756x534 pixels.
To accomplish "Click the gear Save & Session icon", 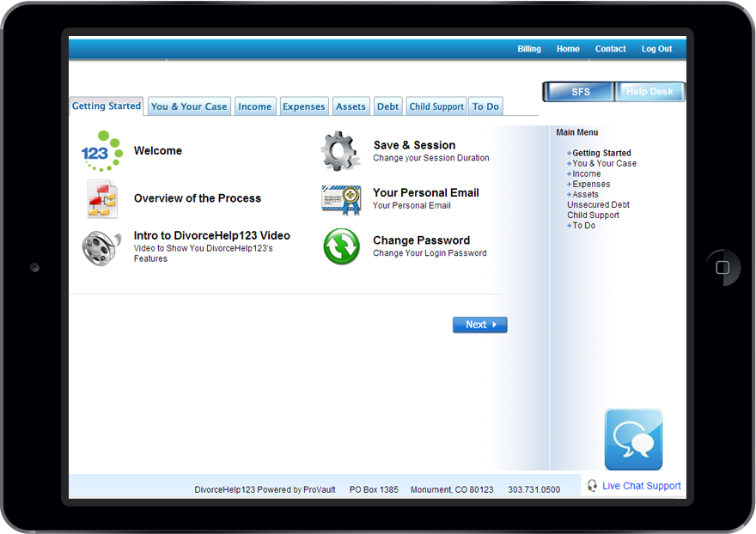I will pos(340,151).
